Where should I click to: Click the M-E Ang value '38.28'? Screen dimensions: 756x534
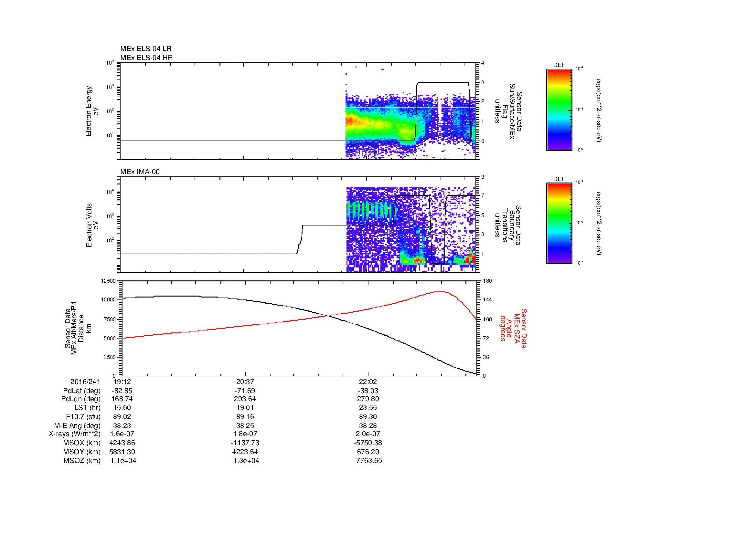(368, 425)
